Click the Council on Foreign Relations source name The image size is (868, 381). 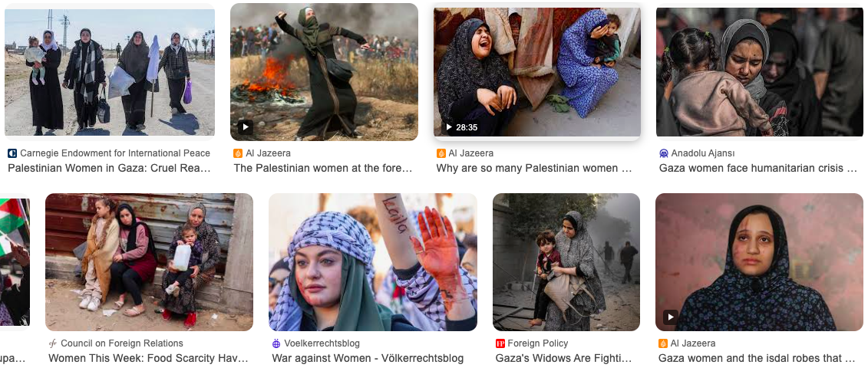[x=122, y=343]
